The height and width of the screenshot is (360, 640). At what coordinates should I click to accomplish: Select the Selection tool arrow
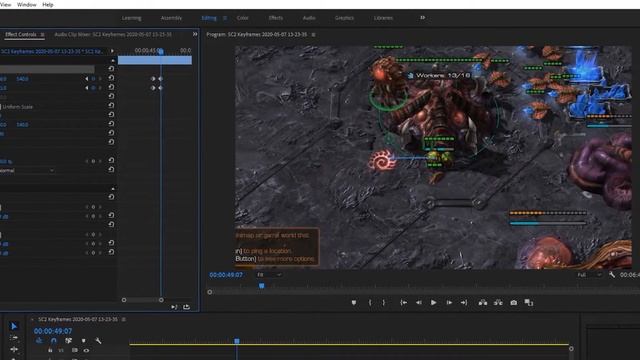(x=14, y=326)
